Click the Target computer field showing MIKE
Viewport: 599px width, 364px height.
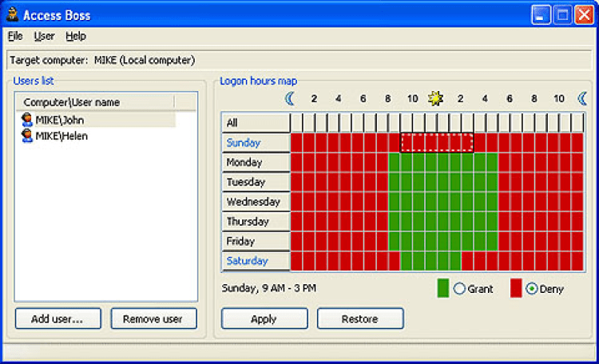(299, 61)
